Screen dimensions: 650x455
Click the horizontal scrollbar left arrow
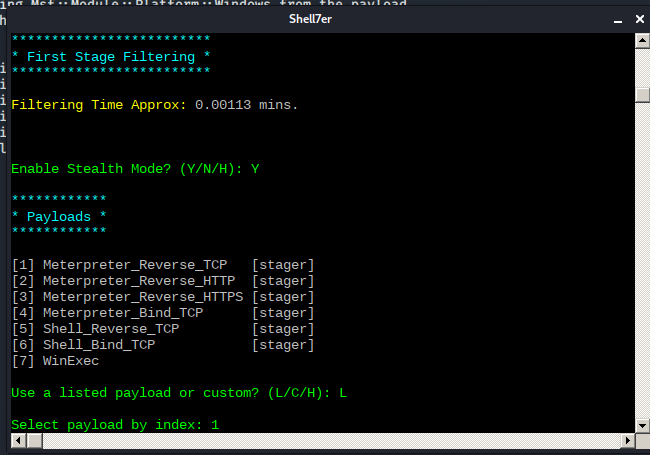(18, 440)
